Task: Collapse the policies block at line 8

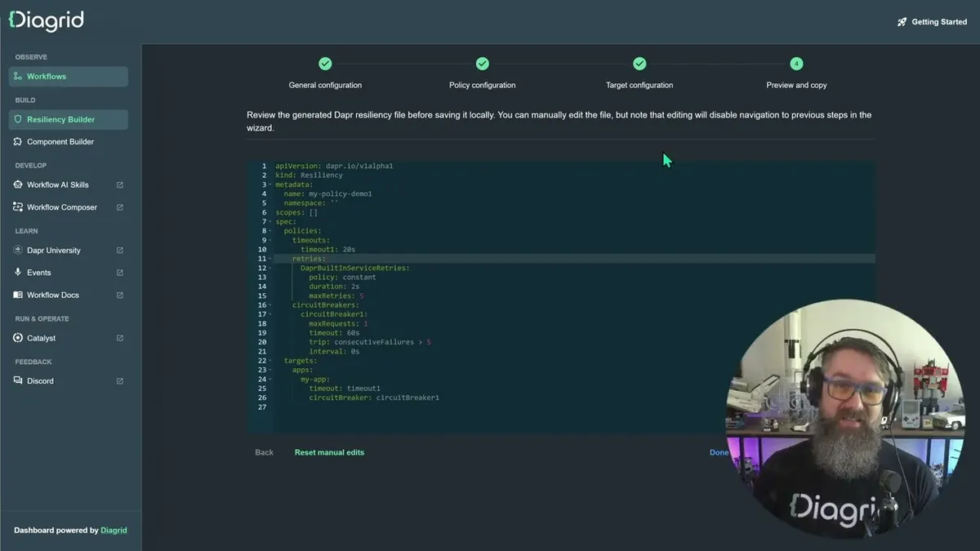Action: tap(270, 231)
